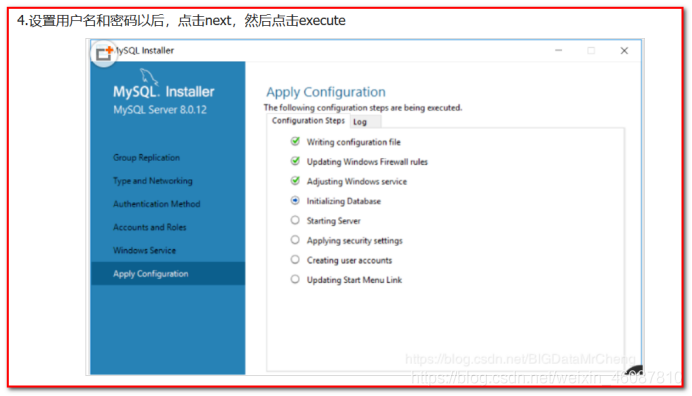Screen dimensions: 692x396
Task: Go to Group Replication step in sidebar
Action: pyautogui.click(x=147, y=158)
